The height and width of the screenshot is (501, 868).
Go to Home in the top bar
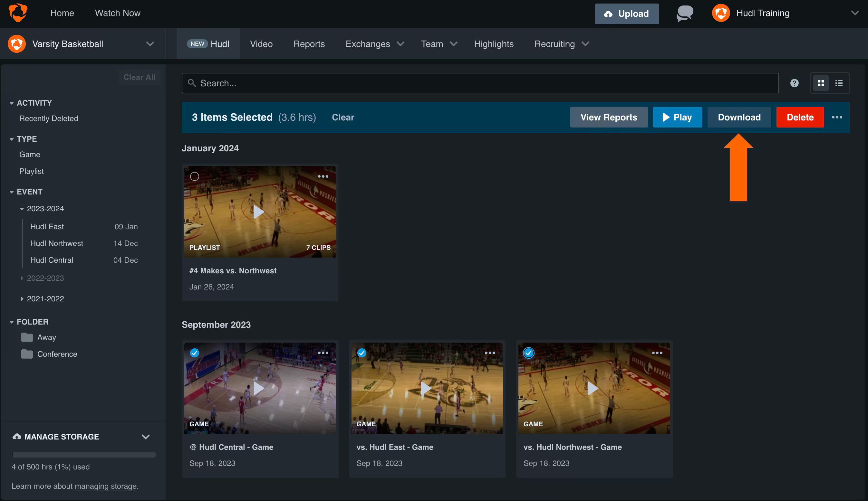point(62,13)
